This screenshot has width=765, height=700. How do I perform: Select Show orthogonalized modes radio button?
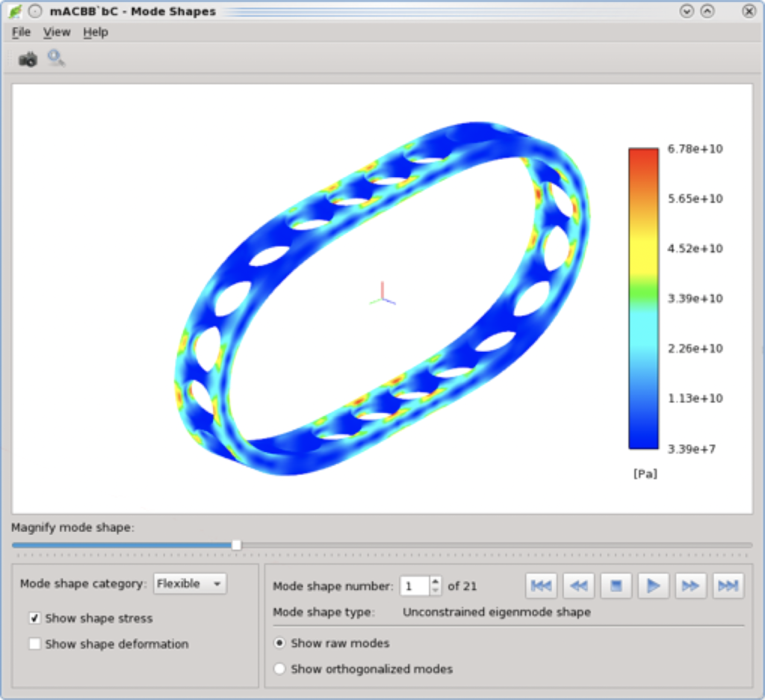click(280, 669)
